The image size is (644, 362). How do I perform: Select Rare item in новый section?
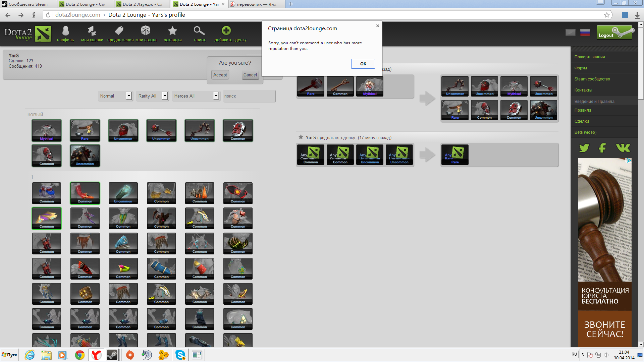[85, 130]
